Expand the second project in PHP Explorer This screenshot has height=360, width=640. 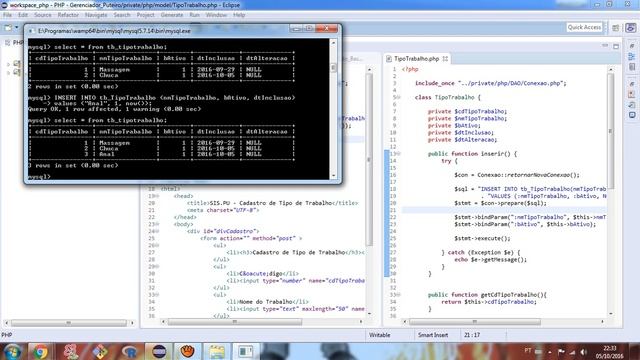[x=8, y=73]
